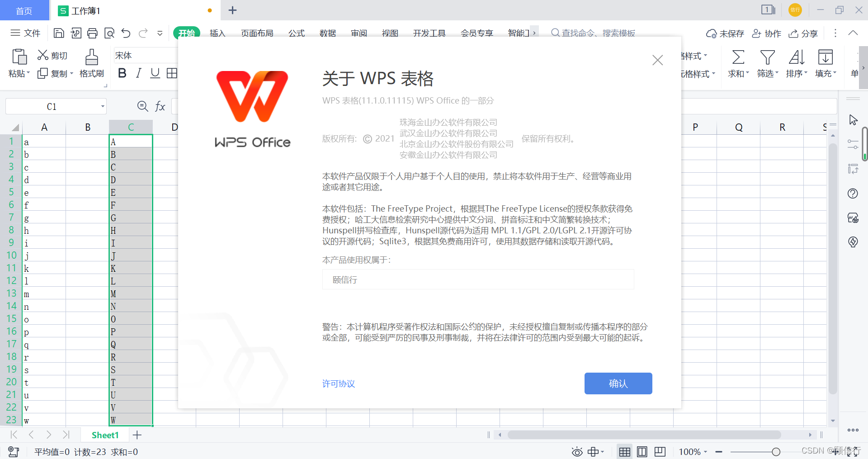Click the Cut scissors button

pos(52,55)
